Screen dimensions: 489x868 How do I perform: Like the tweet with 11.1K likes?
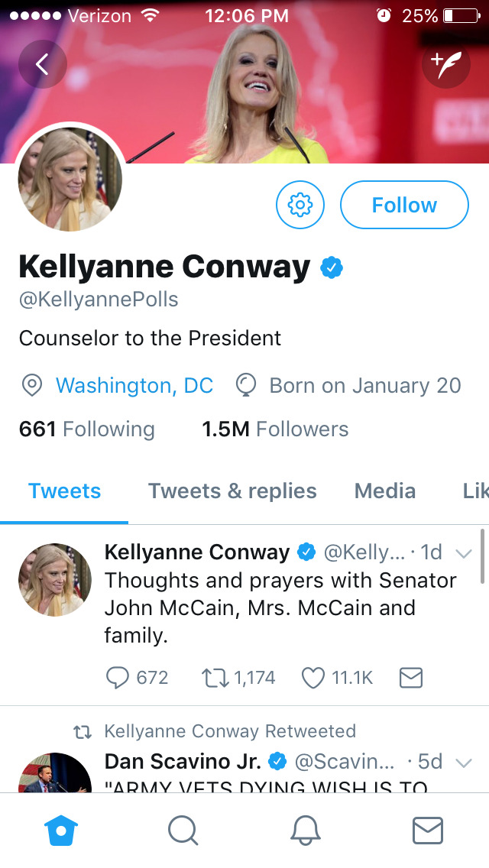pos(313,678)
